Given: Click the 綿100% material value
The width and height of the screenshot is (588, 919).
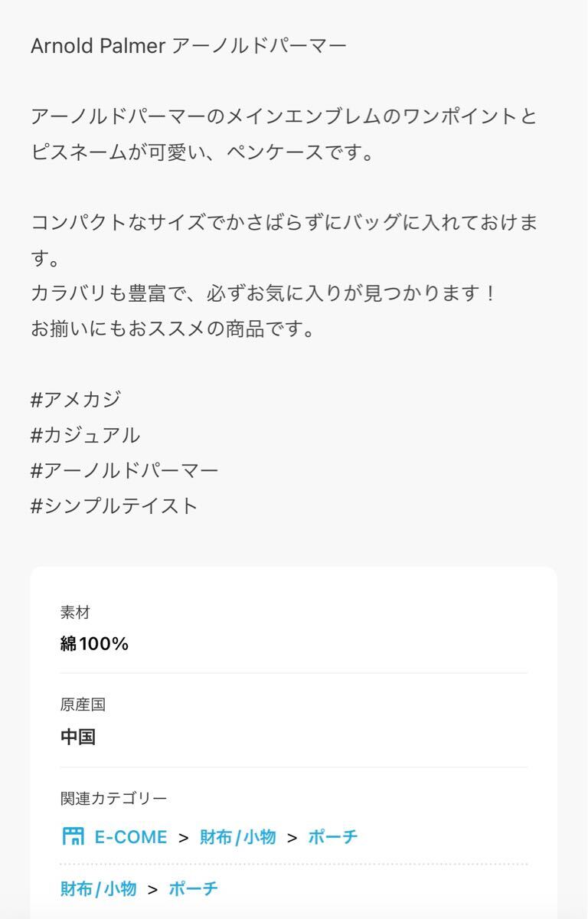Looking at the screenshot, I should tap(94, 644).
